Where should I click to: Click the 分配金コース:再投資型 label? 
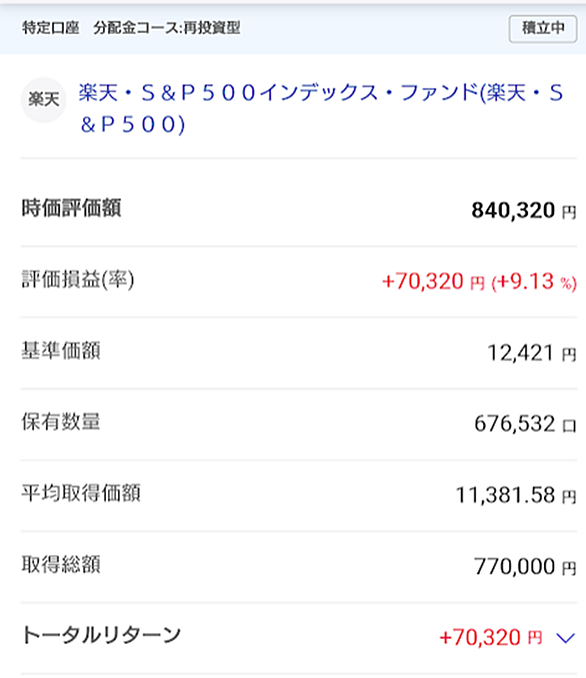tap(167, 28)
